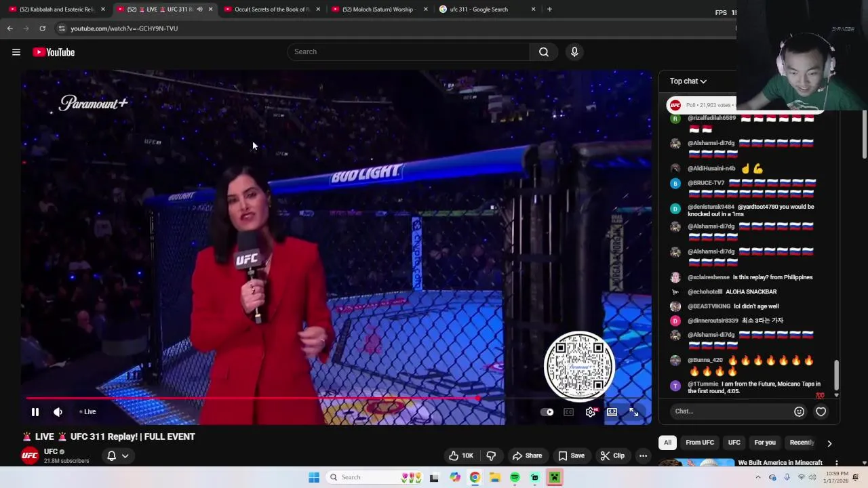Select the From UFC filter chip
This screenshot has width=868, height=488.
[700, 443]
